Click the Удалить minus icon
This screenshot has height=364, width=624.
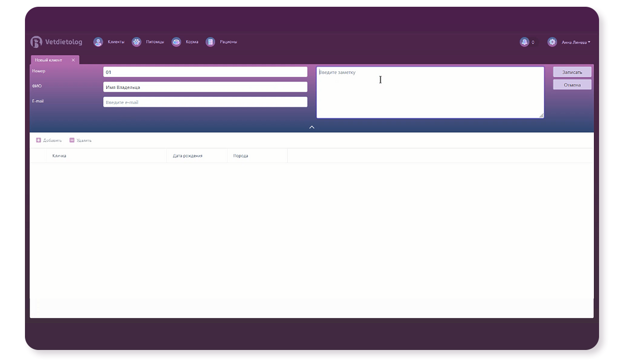click(x=72, y=140)
